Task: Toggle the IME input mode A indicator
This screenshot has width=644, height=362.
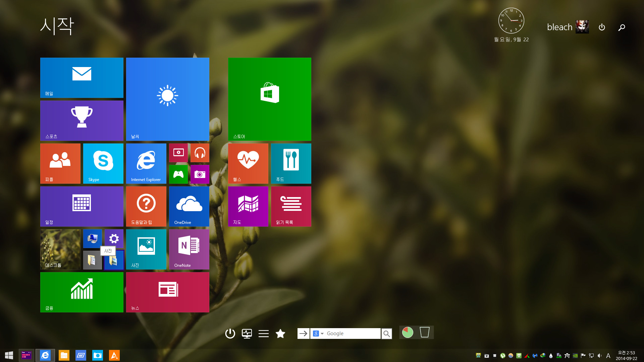Action: [x=608, y=356]
